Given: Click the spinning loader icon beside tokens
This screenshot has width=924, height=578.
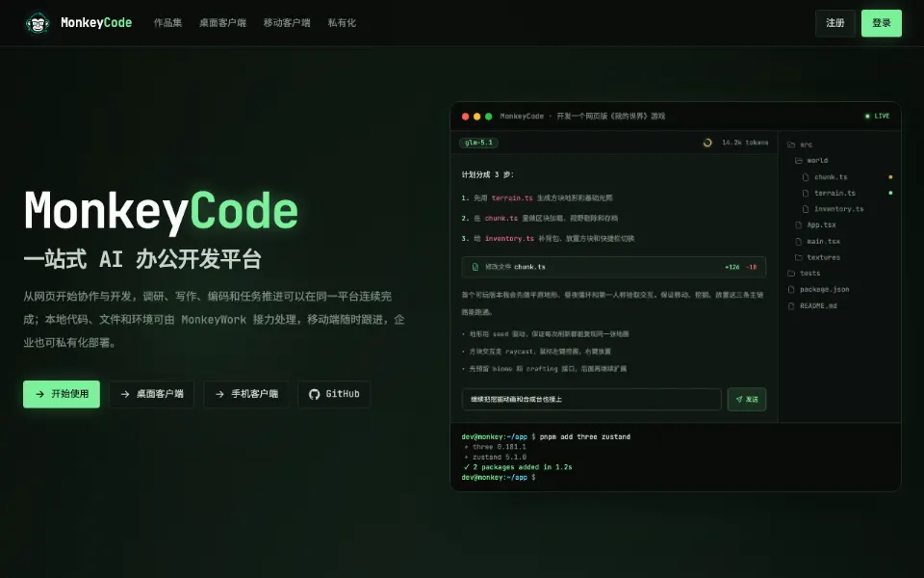Looking at the screenshot, I should point(707,143).
